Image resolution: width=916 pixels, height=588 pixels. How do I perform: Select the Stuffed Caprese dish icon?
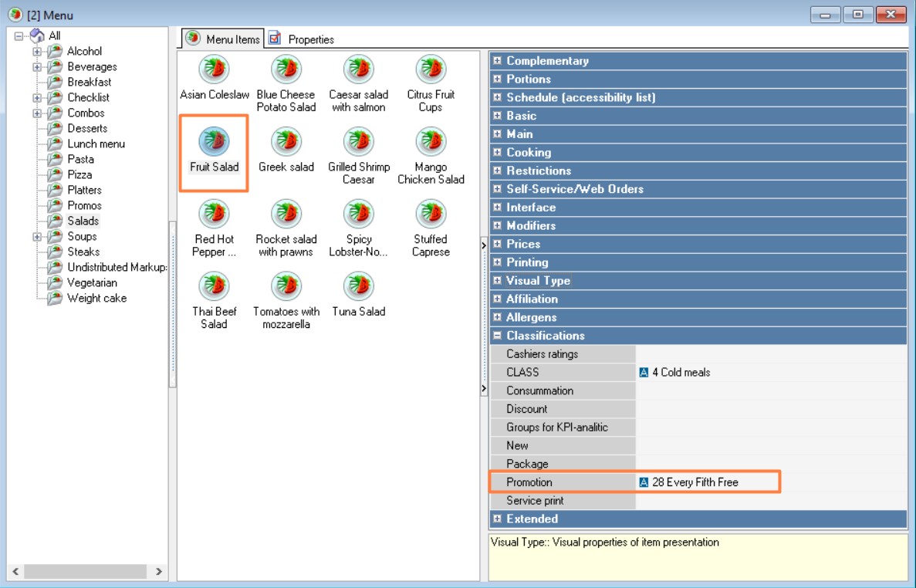pos(431,215)
